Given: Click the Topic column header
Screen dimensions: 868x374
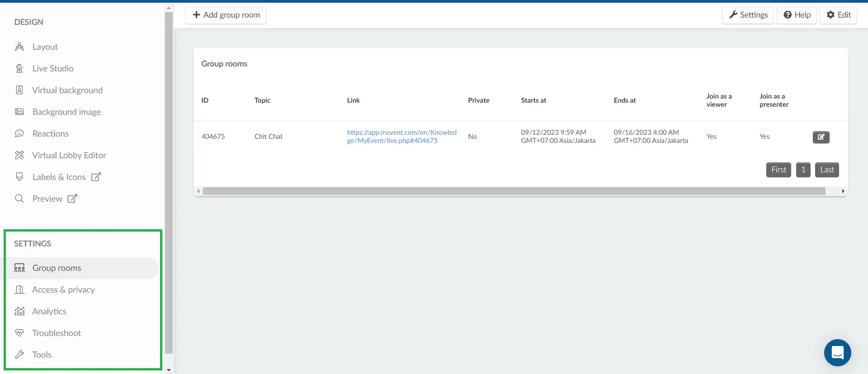Looking at the screenshot, I should (x=262, y=100).
